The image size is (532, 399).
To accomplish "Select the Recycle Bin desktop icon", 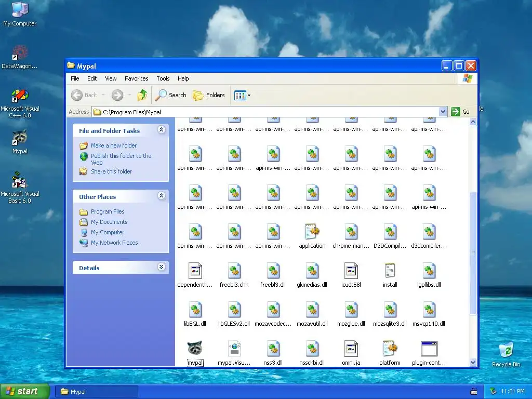I will tap(506, 354).
